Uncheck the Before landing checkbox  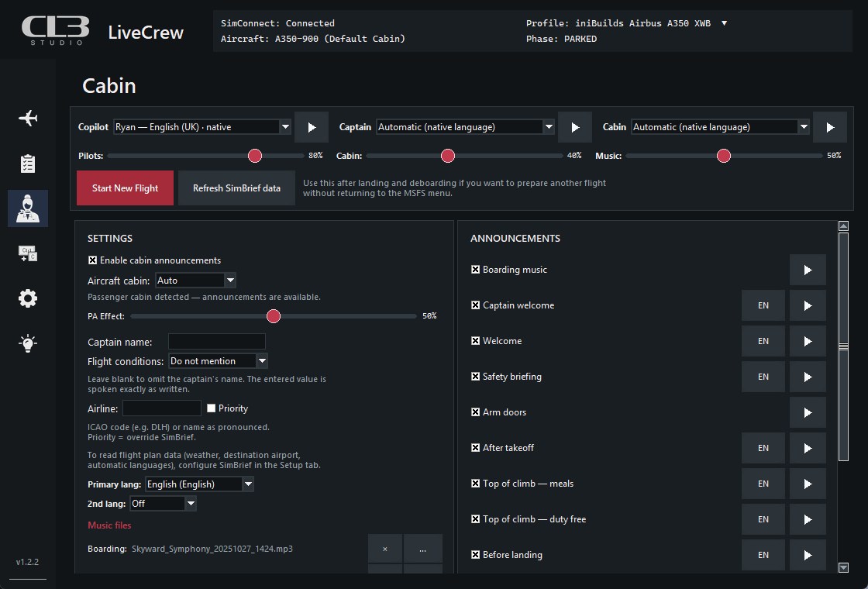475,555
